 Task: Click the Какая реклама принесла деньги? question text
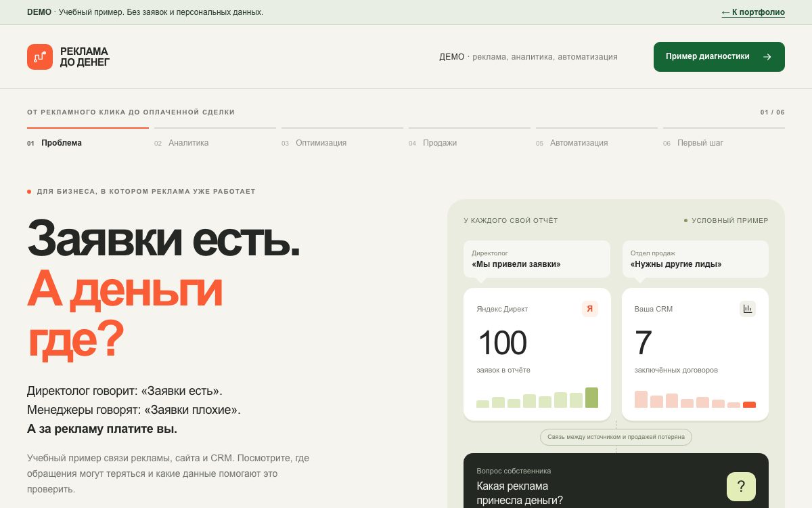pyautogui.click(x=520, y=493)
